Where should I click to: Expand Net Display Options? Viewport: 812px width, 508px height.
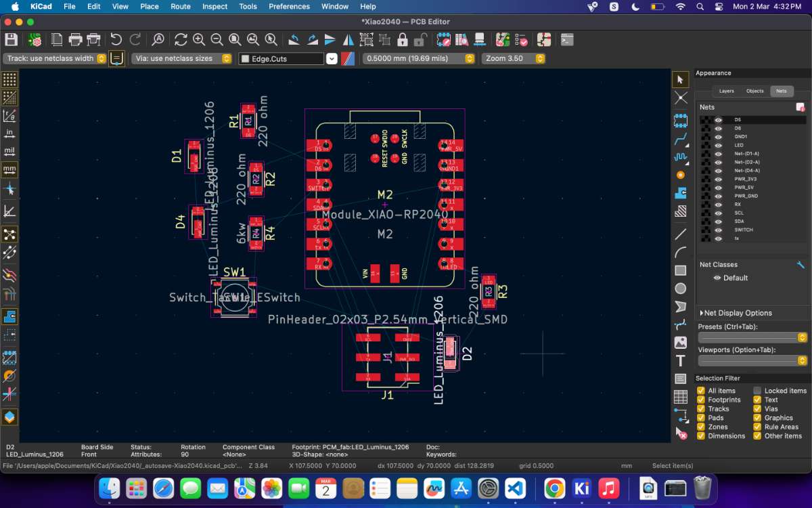click(x=736, y=313)
